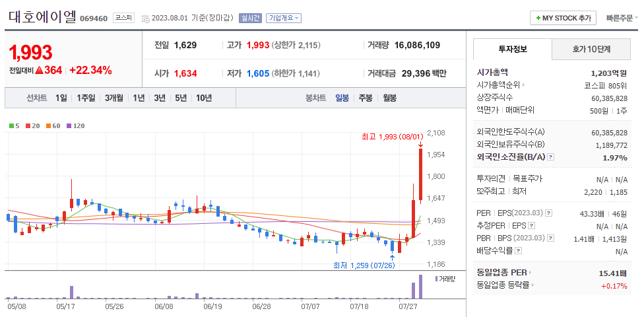
Task: Click the 전일 value 1,629
Action: pos(185,45)
